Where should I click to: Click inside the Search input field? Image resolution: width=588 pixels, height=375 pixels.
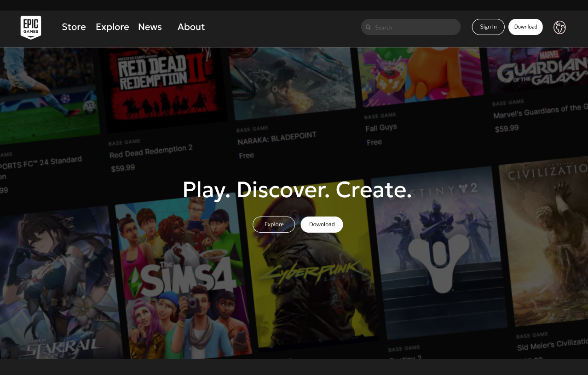click(x=414, y=27)
